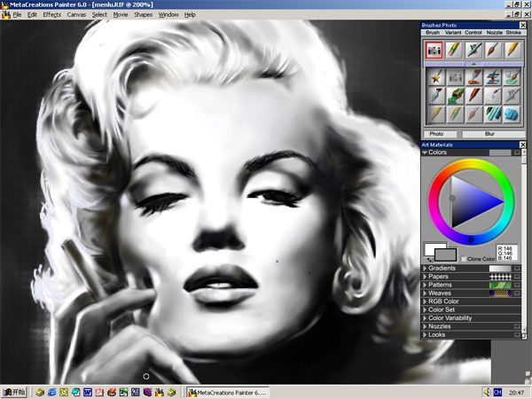The width and height of the screenshot is (532, 399).
Task: Open the Papers dropdown arrow menu
Action: [517, 277]
